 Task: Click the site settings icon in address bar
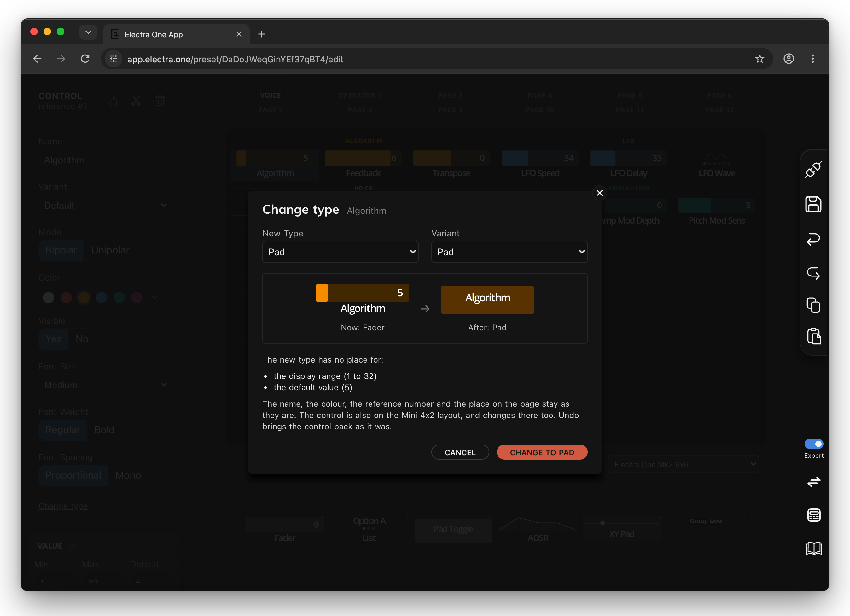point(113,59)
